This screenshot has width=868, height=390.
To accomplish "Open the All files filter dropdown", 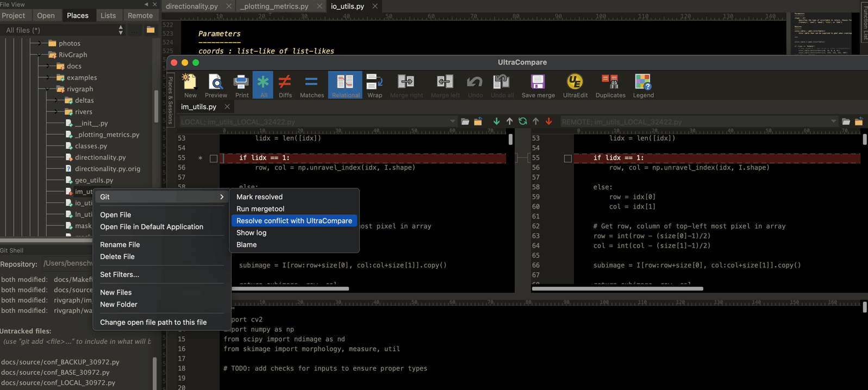I will (x=63, y=30).
